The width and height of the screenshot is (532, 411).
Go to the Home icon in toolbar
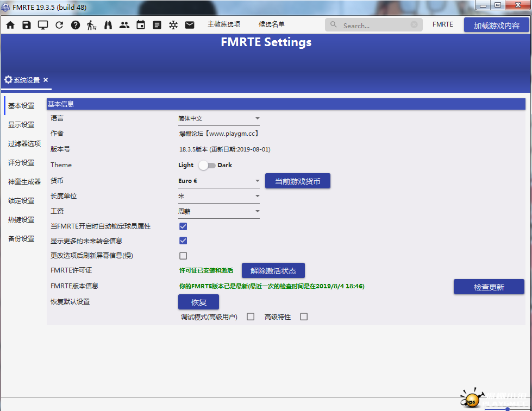tap(10, 25)
